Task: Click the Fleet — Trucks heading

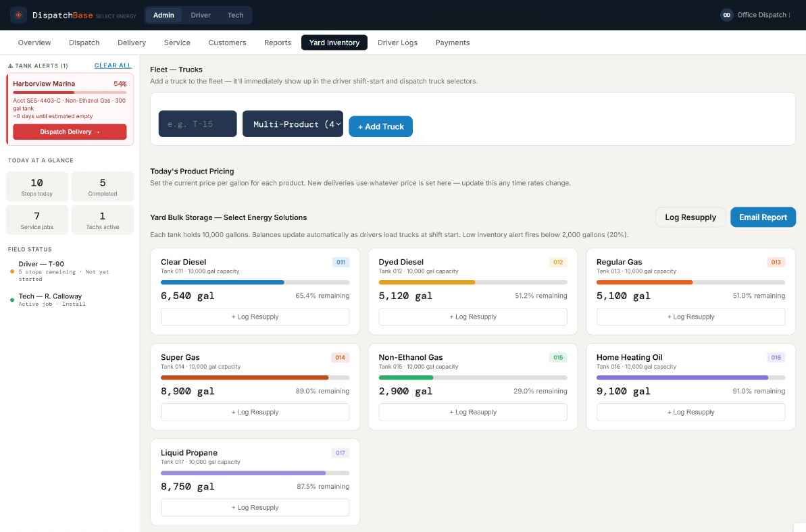Action: (x=176, y=70)
